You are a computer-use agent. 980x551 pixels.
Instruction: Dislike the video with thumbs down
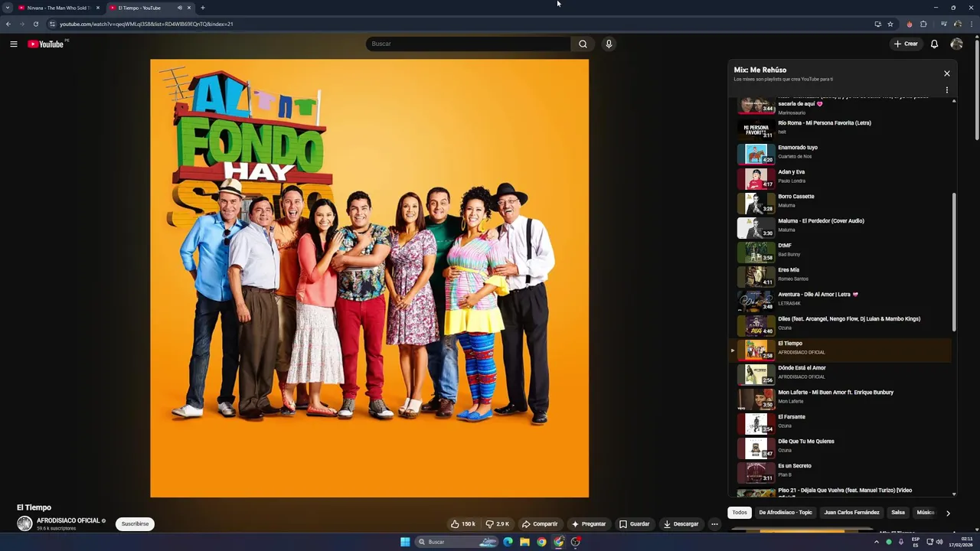(497, 524)
